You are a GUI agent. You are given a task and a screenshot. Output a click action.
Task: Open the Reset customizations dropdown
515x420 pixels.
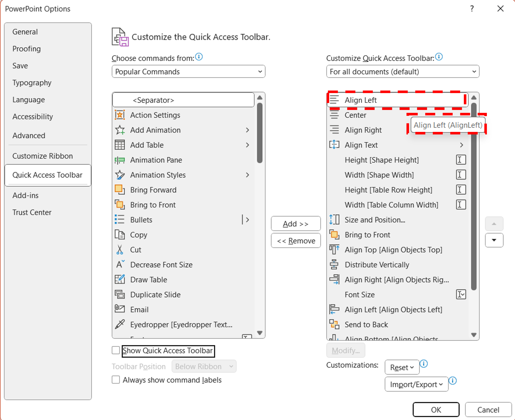[402, 367]
